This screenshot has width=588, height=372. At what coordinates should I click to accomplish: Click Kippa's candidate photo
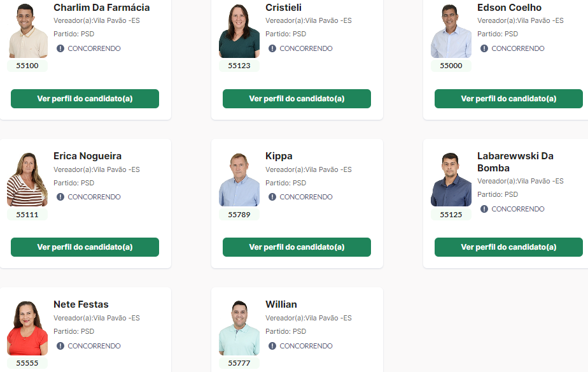coord(239,180)
